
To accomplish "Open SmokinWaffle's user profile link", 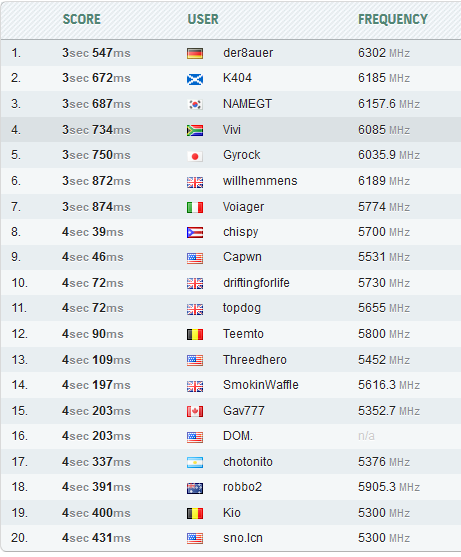I will pos(261,385).
